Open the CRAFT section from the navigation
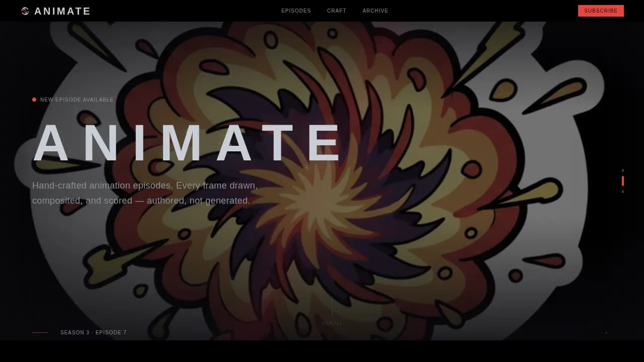Image resolution: width=644 pixels, height=362 pixels. [337, 11]
